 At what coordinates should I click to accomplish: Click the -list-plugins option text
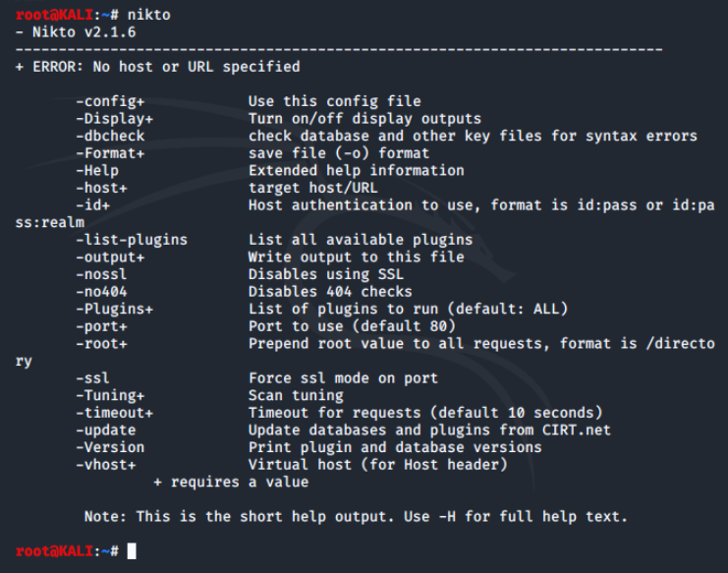pyautogui.click(x=132, y=240)
